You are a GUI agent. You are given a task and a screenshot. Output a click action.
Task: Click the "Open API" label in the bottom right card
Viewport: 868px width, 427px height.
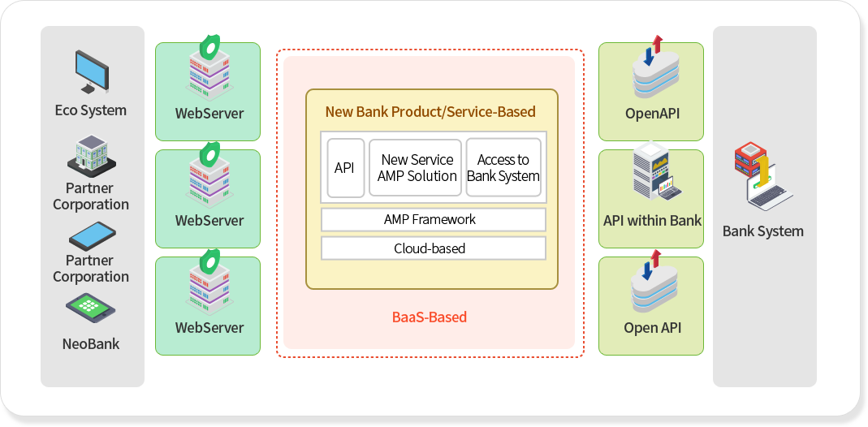pyautogui.click(x=652, y=328)
